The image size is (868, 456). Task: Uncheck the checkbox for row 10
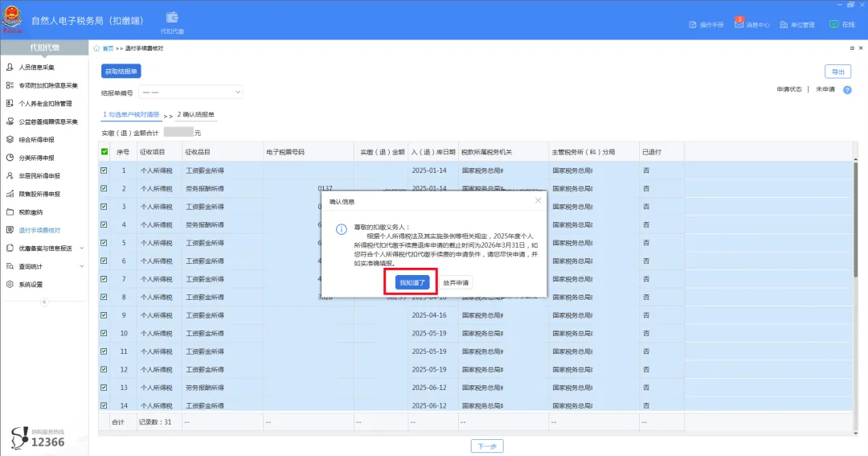coord(104,333)
